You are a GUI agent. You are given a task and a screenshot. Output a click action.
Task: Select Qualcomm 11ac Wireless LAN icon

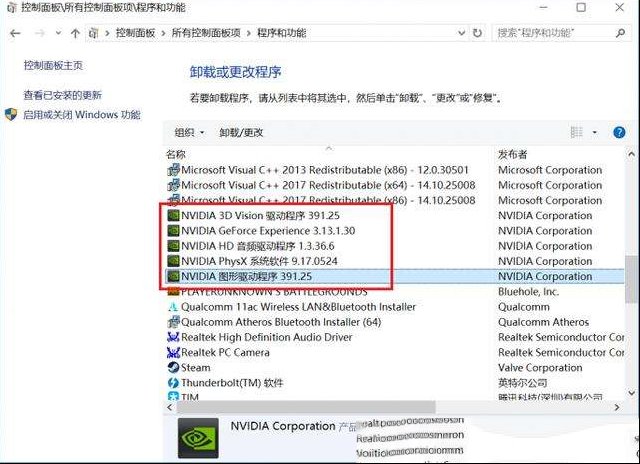click(x=173, y=307)
